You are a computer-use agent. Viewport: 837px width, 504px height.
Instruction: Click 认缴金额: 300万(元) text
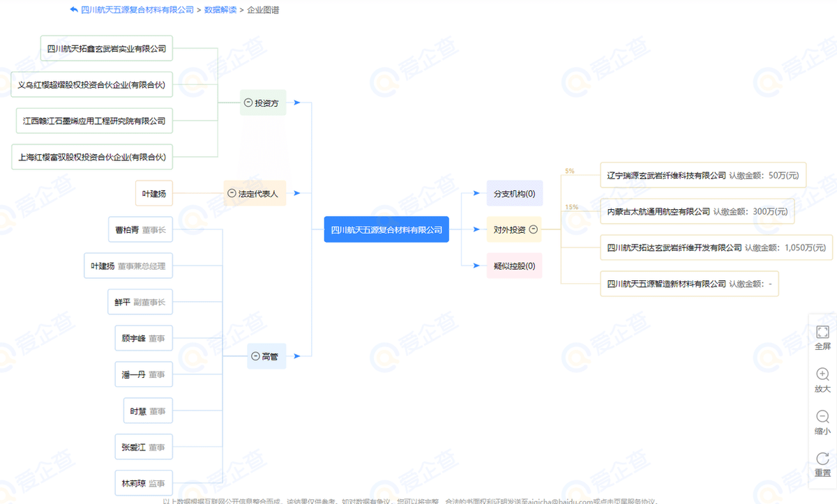pos(750,211)
